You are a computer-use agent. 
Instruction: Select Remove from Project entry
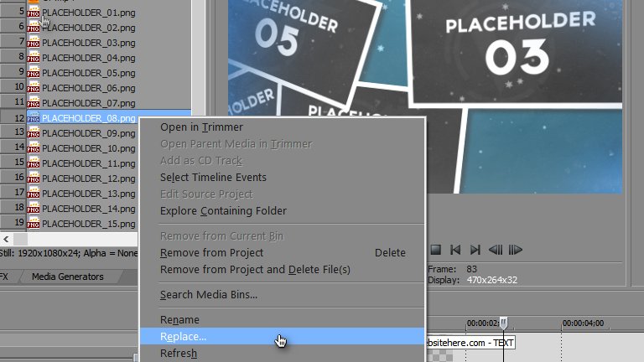pyautogui.click(x=211, y=253)
